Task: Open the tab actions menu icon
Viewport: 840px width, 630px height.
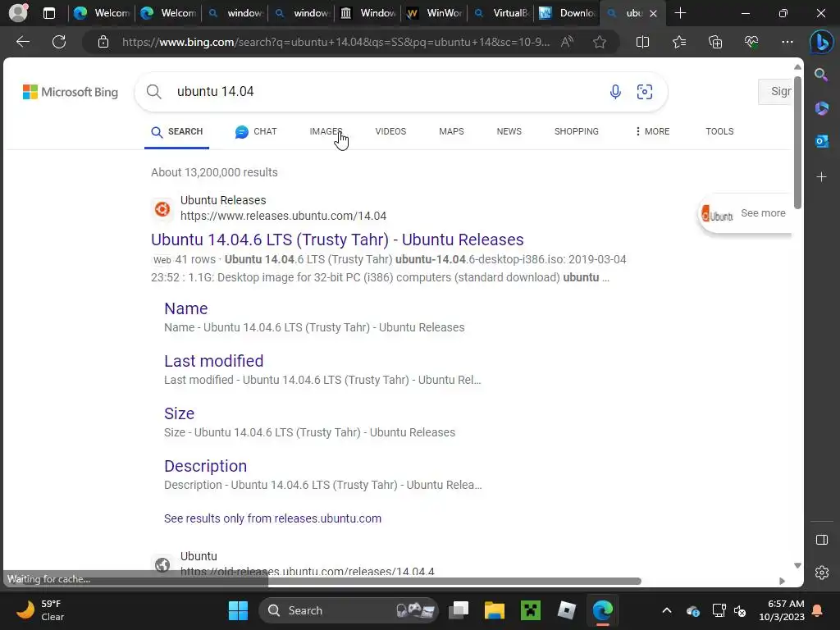Action: tap(48, 13)
